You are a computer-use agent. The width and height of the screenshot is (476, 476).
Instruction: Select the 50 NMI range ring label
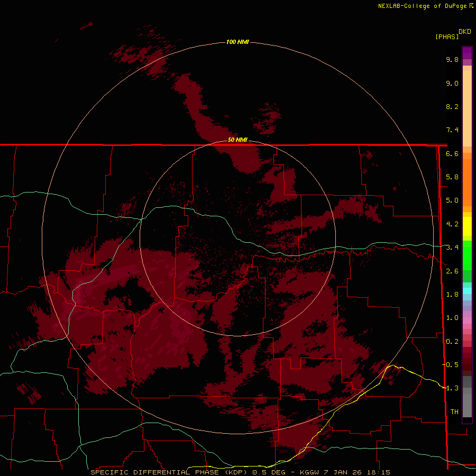click(x=237, y=140)
